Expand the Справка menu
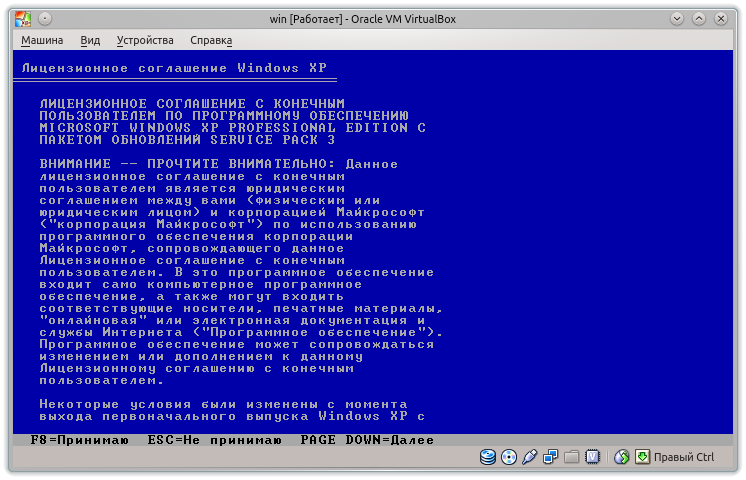 coord(211,40)
